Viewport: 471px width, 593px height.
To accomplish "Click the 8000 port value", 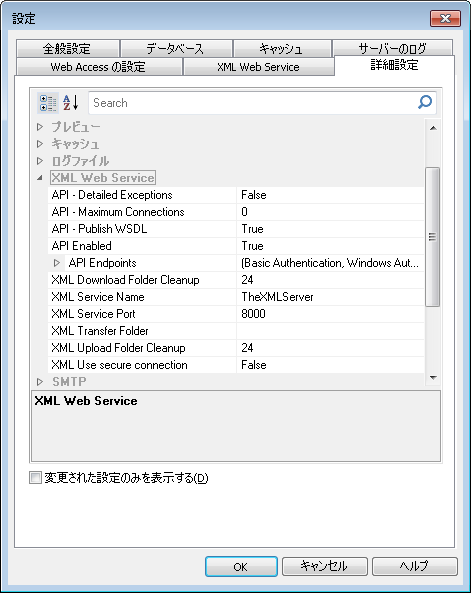I will pyautogui.click(x=330, y=314).
